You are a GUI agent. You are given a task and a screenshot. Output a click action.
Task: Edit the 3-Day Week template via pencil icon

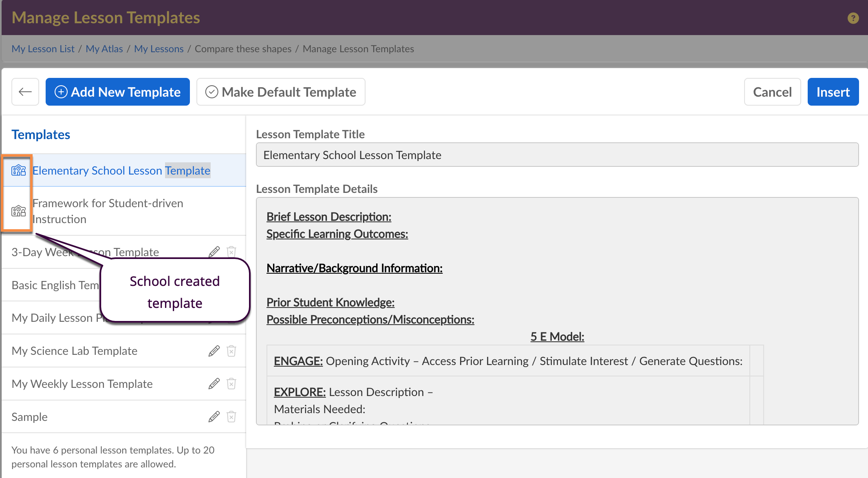pos(214,252)
